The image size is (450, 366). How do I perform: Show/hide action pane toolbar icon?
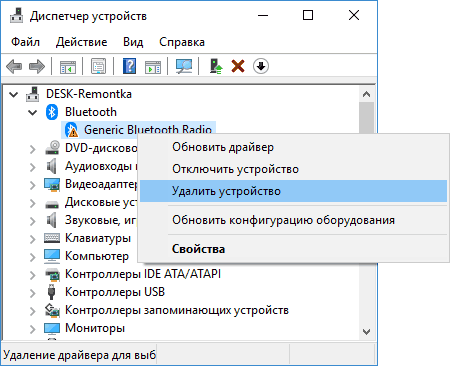point(153,66)
